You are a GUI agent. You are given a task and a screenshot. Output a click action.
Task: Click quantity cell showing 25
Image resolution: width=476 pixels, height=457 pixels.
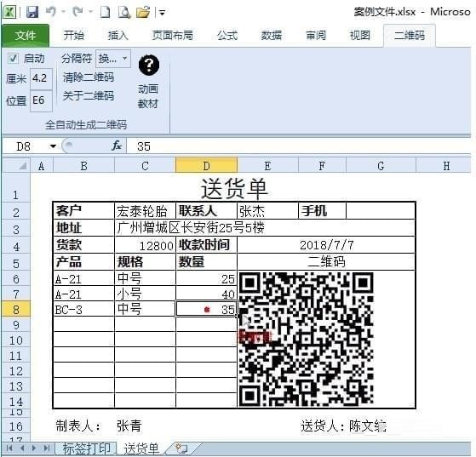pos(206,278)
